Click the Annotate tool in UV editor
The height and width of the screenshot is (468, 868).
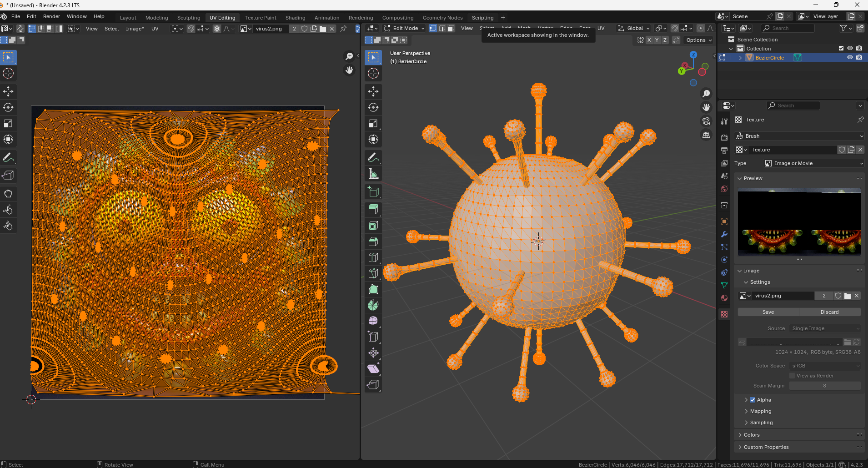[8, 157]
